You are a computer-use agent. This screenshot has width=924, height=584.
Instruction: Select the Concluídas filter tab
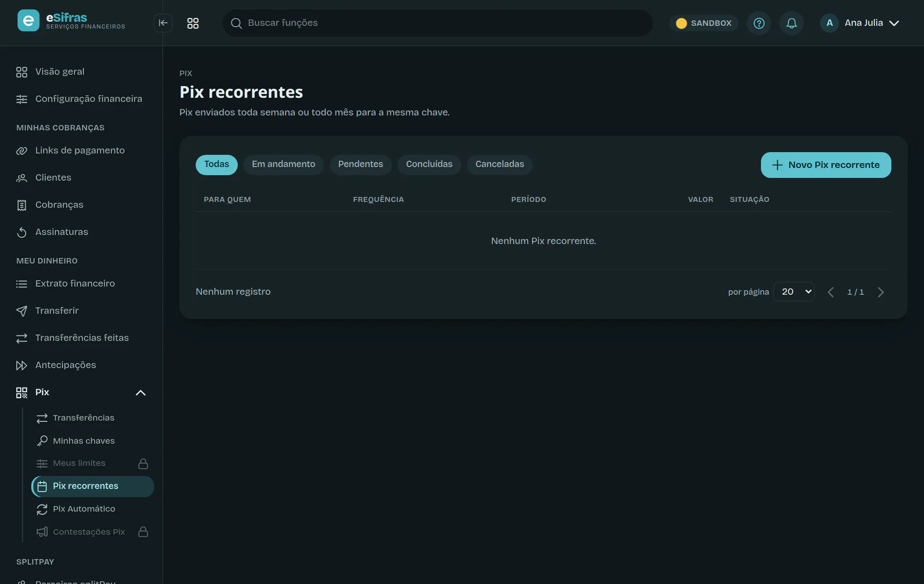pyautogui.click(x=429, y=165)
